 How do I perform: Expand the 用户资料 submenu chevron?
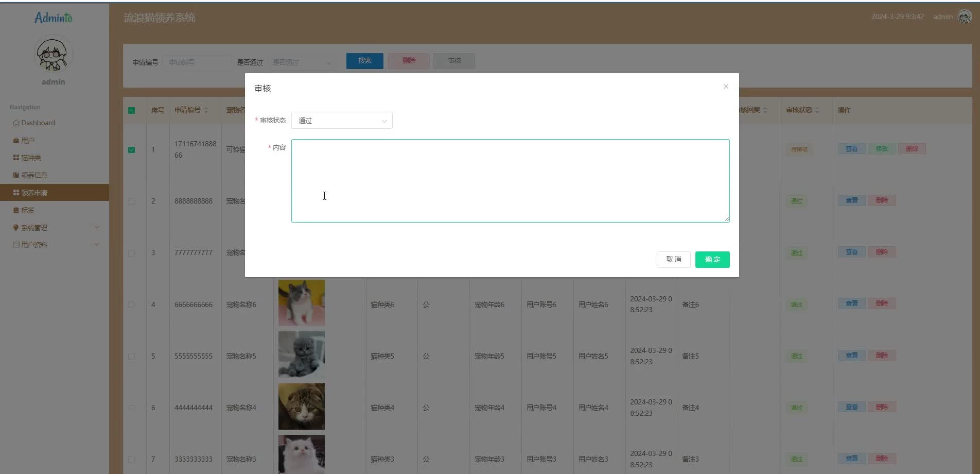(96, 245)
